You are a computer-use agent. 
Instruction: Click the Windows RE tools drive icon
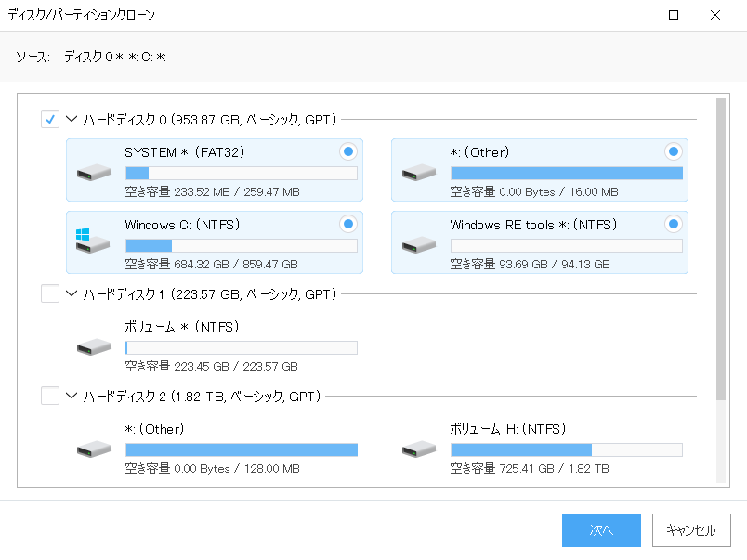(419, 245)
